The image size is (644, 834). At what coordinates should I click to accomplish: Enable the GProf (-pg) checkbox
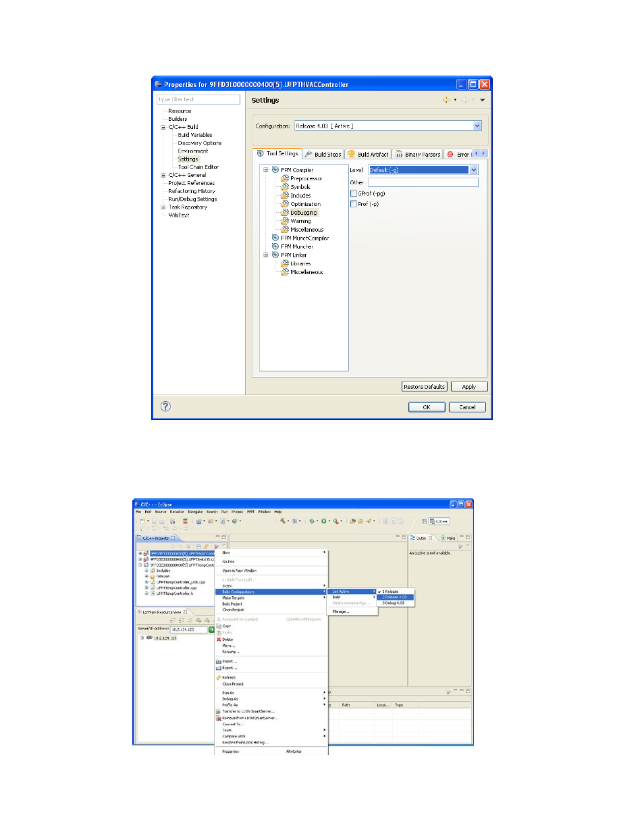pos(354,194)
